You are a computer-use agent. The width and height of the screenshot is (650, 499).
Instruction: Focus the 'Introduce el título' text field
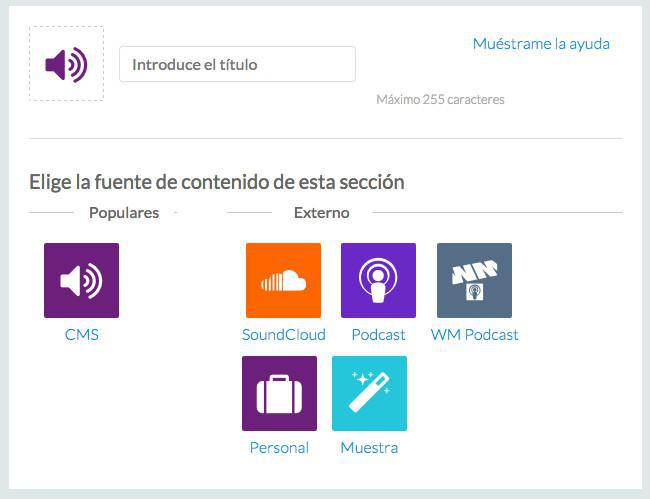tap(237, 64)
